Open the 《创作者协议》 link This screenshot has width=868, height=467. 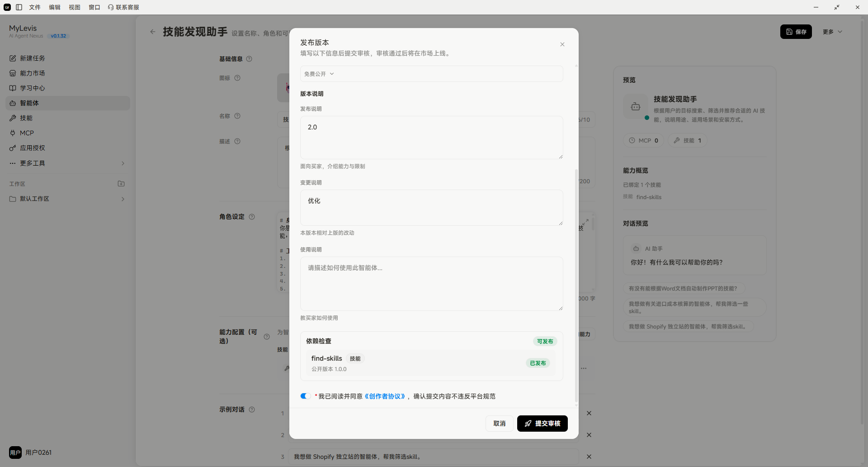coord(385,396)
